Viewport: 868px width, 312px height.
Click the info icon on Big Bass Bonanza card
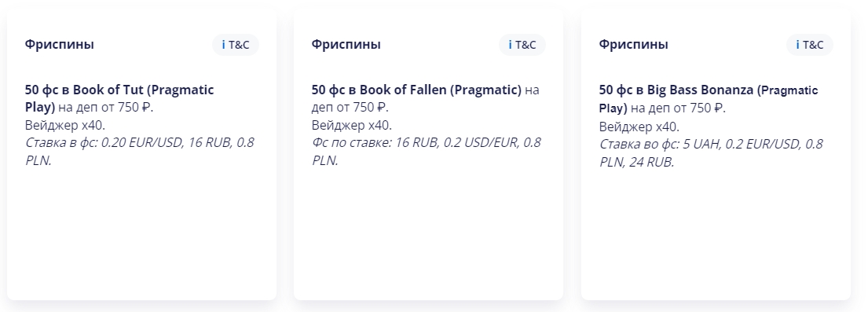click(798, 45)
